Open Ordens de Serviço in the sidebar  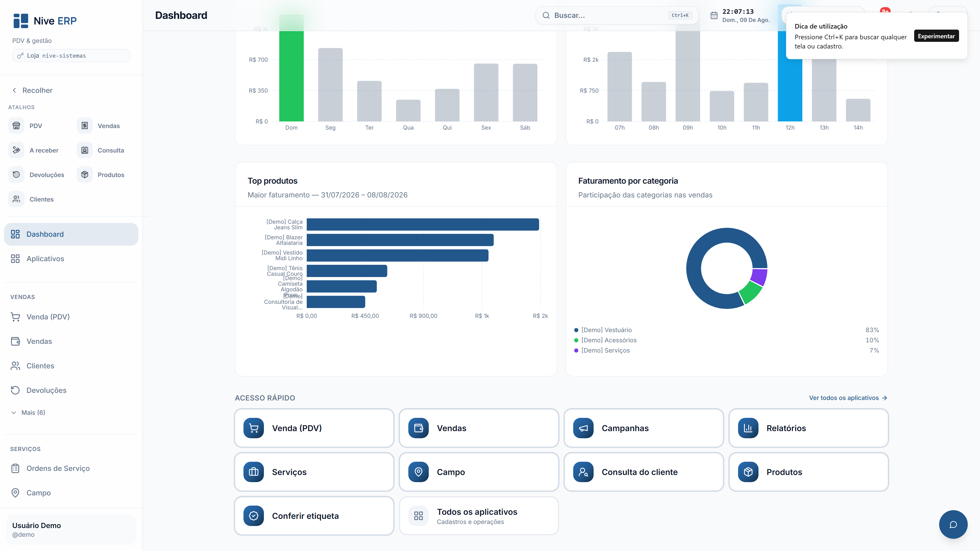click(x=71, y=469)
